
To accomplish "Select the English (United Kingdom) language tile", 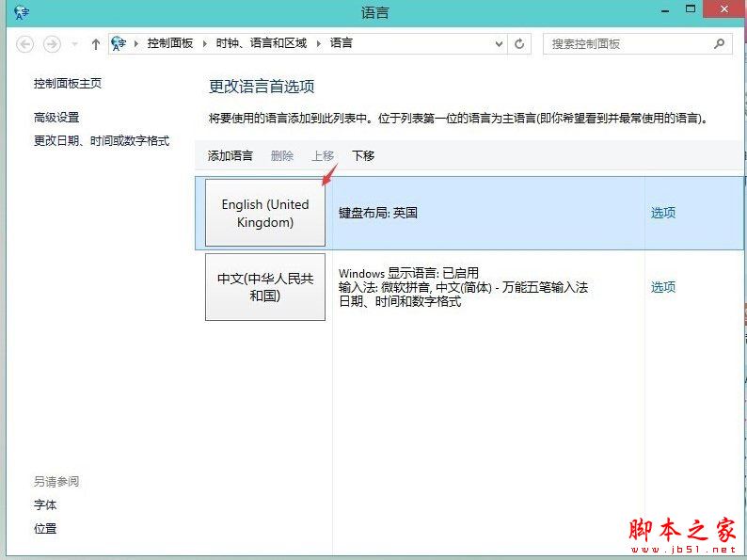I will [x=265, y=213].
